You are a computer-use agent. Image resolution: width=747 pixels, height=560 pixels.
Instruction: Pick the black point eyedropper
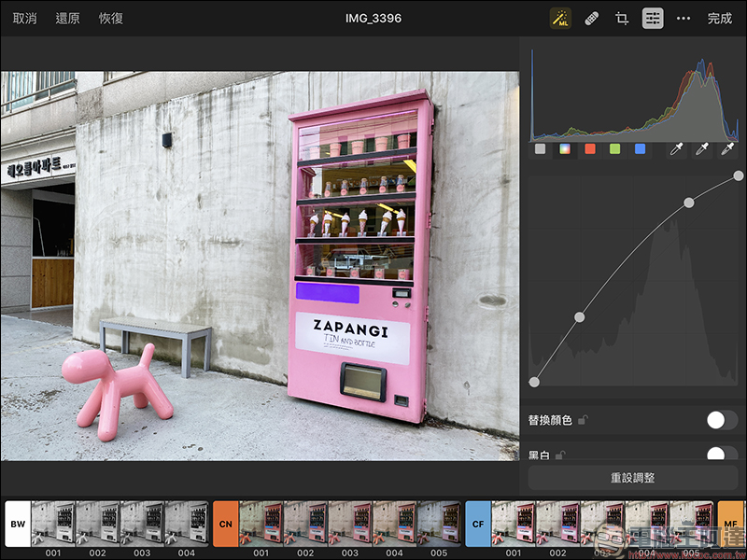(676, 149)
